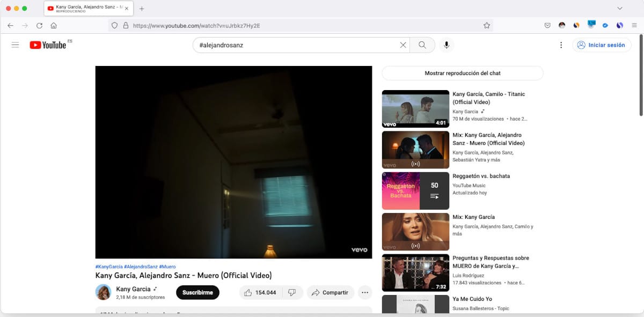Open more actions ellipsis under video
This screenshot has height=317, width=644.
pos(365,292)
